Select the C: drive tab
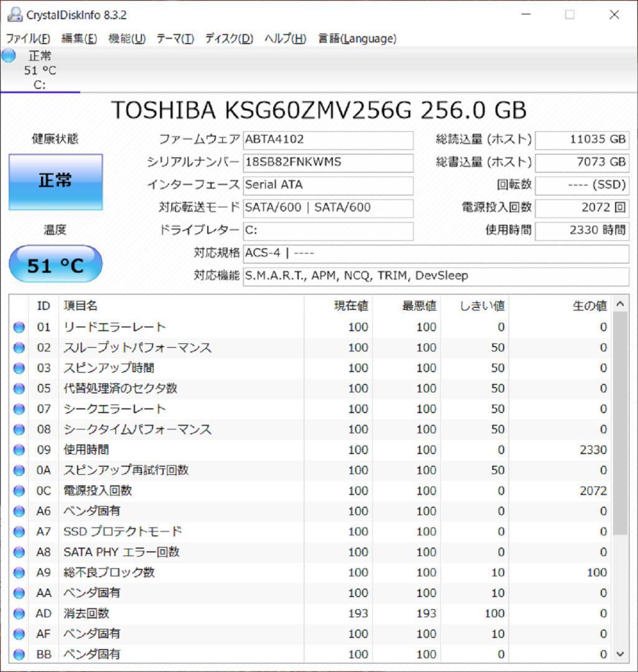 (39, 70)
